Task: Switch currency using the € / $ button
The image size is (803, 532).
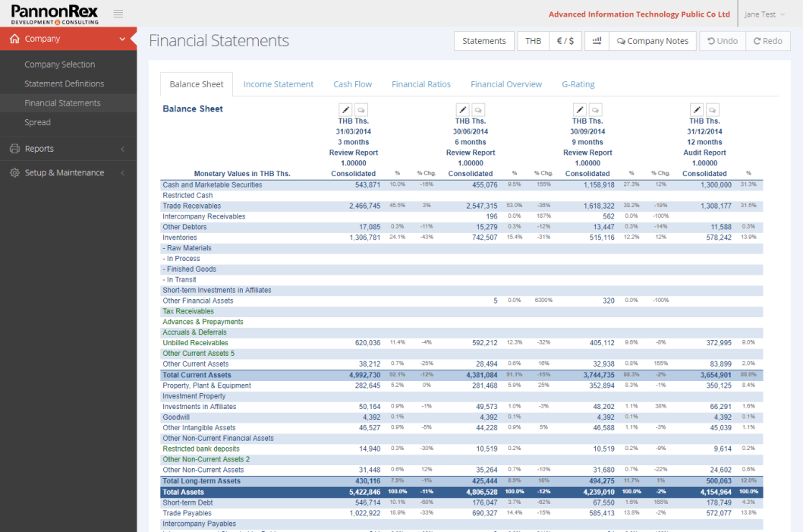Action: pos(565,41)
